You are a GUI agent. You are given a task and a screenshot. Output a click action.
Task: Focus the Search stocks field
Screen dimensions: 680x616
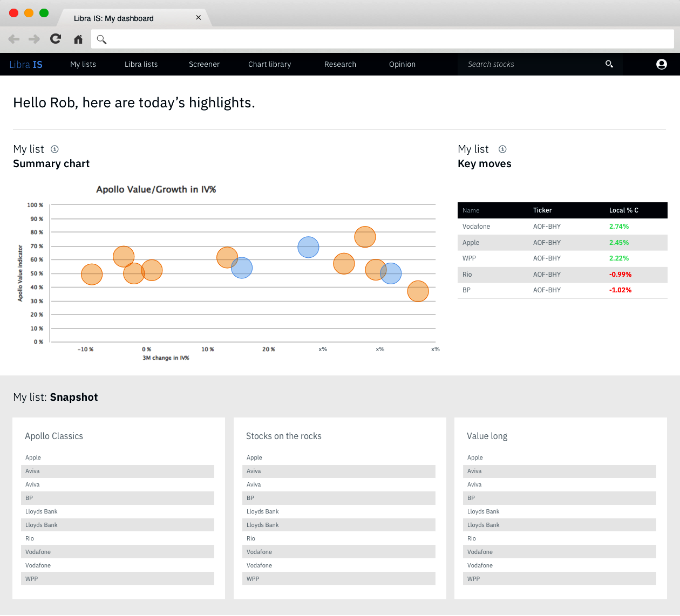pos(540,64)
